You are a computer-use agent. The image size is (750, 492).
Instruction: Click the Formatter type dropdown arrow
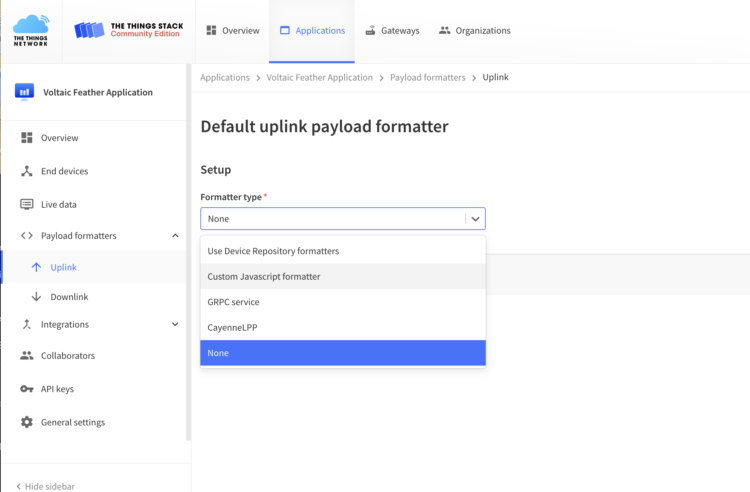(475, 219)
